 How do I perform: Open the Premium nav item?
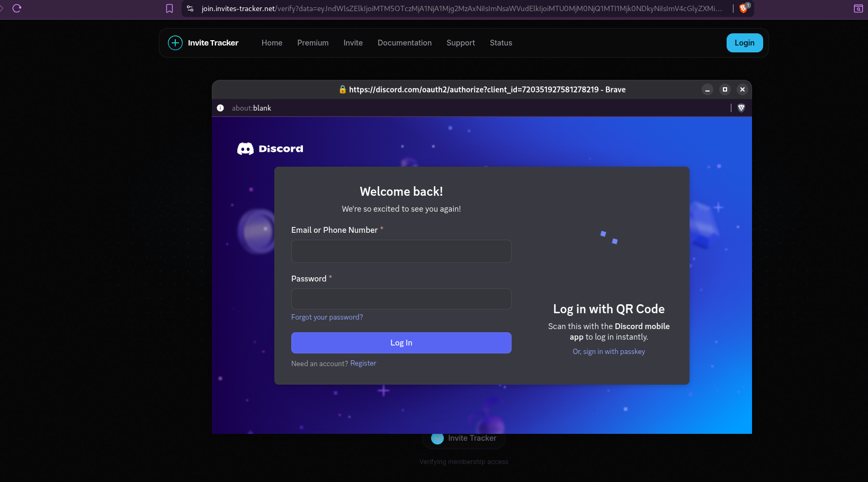click(313, 43)
